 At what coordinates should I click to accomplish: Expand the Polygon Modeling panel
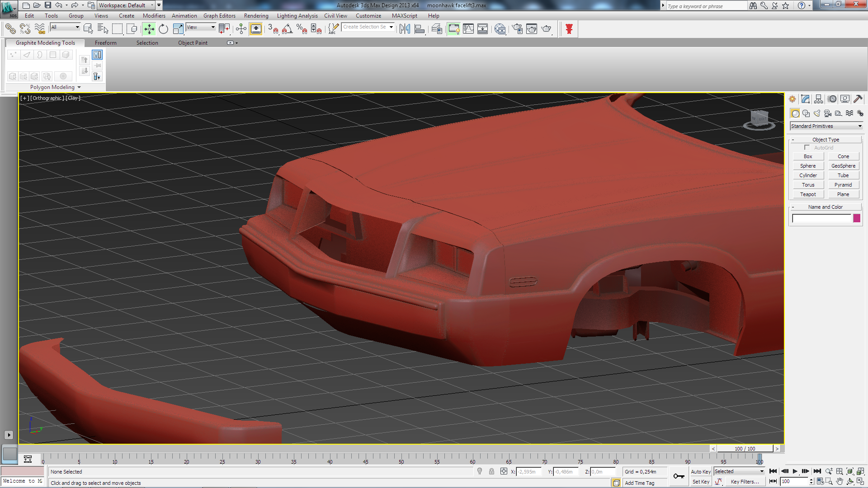click(x=55, y=87)
